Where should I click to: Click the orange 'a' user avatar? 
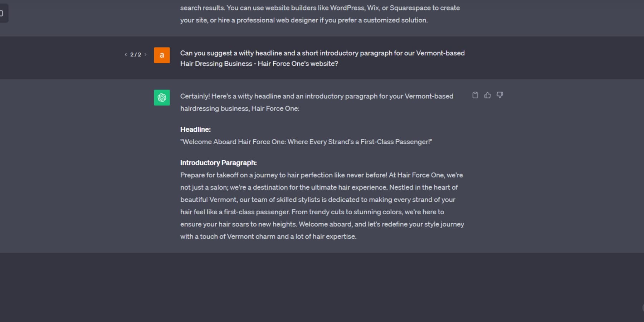point(162,55)
